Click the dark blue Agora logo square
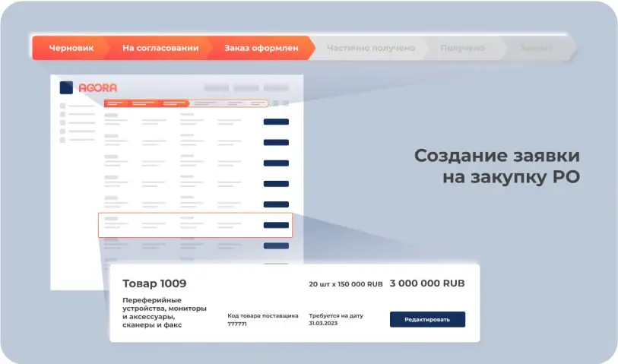 tap(66, 87)
